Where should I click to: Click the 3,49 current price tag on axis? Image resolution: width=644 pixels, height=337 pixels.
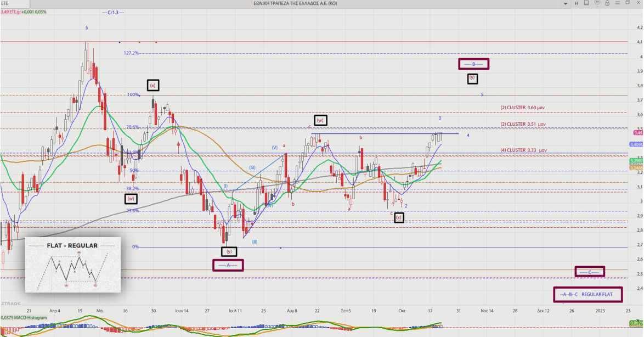coord(639,133)
